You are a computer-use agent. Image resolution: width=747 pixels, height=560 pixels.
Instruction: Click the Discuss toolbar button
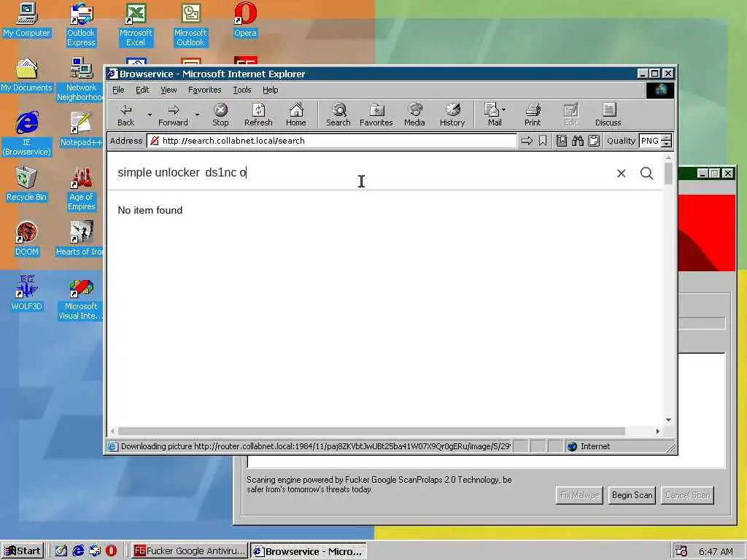coord(608,115)
